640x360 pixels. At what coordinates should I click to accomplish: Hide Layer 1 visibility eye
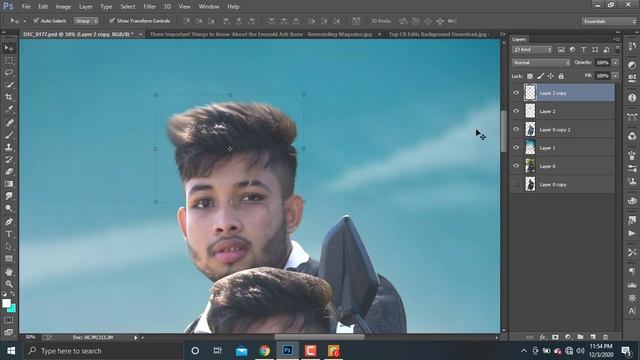point(516,148)
